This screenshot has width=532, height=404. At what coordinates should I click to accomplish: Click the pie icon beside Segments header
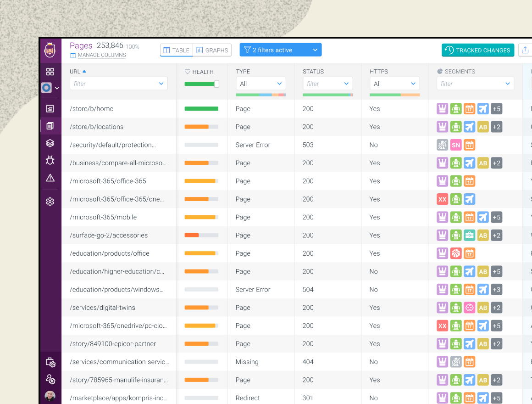[440, 71]
